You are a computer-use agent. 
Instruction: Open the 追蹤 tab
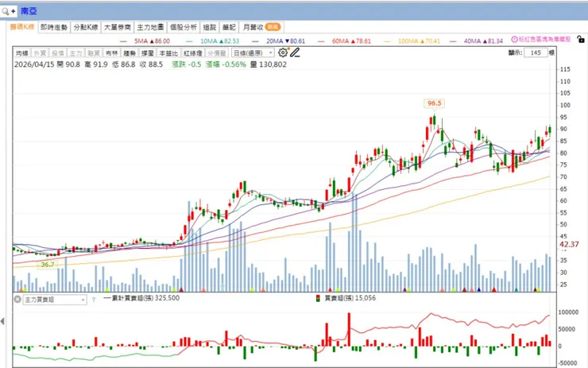(x=210, y=27)
